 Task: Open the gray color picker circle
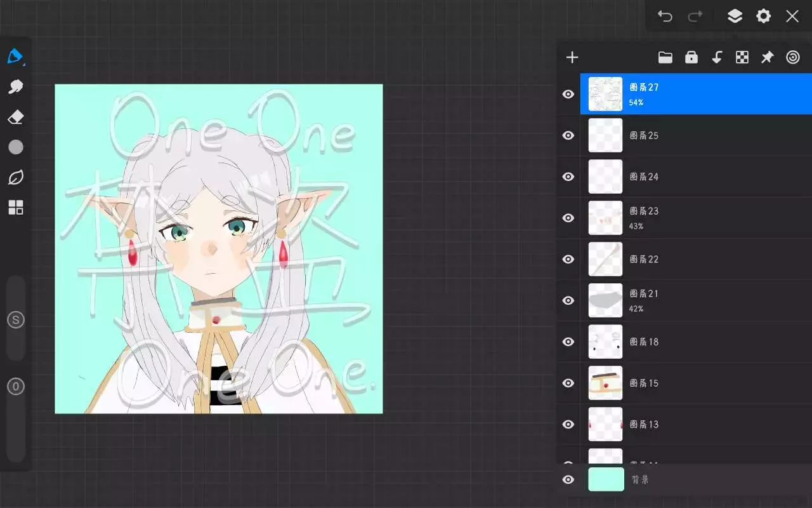15,147
